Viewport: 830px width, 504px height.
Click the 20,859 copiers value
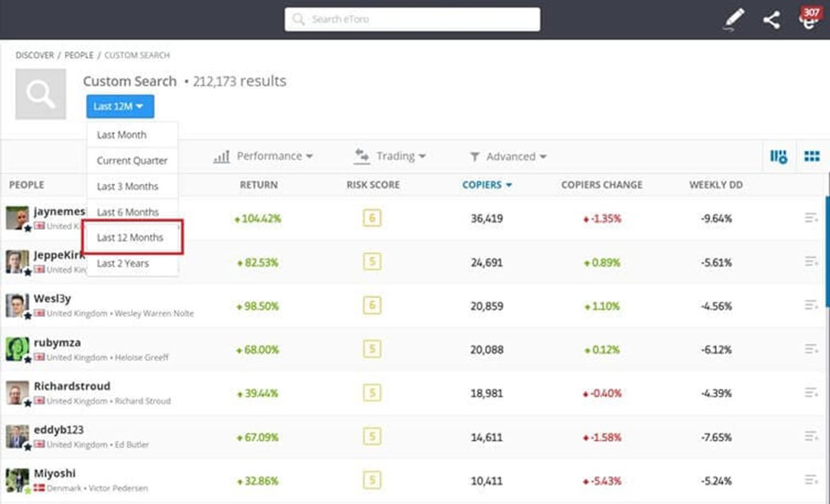[487, 306]
